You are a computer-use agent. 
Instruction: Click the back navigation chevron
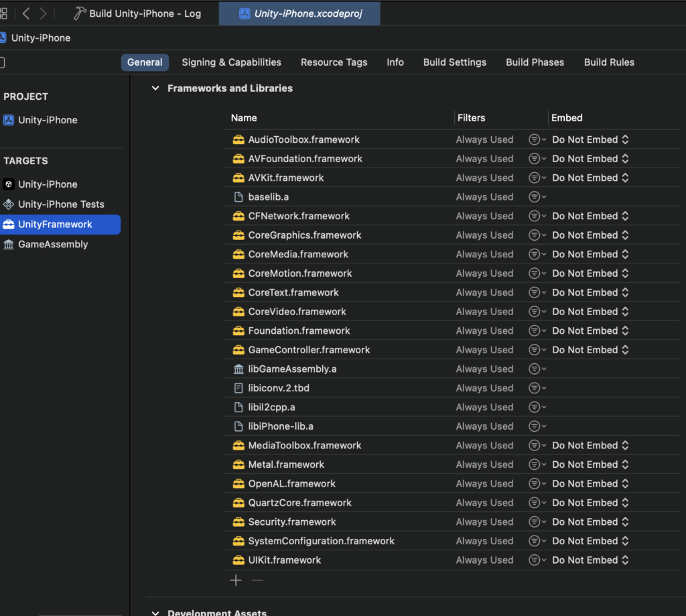(26, 13)
